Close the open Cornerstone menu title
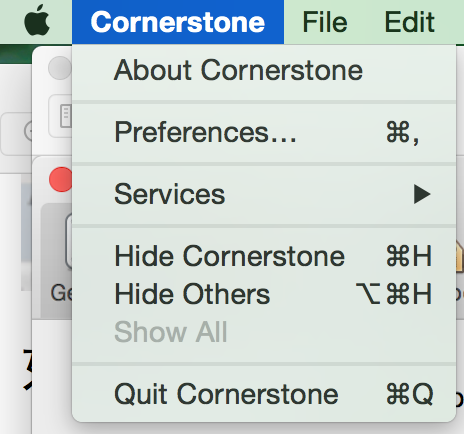This screenshot has width=464, height=434. click(x=178, y=22)
